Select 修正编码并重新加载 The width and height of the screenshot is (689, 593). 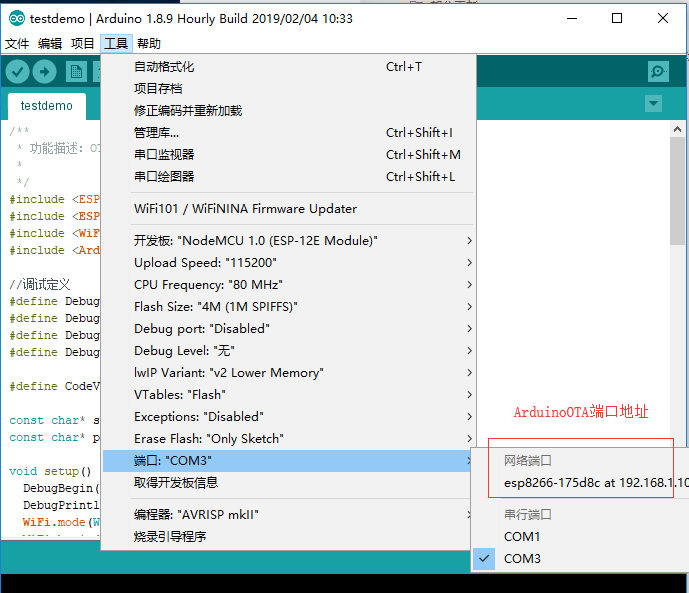tap(288, 111)
